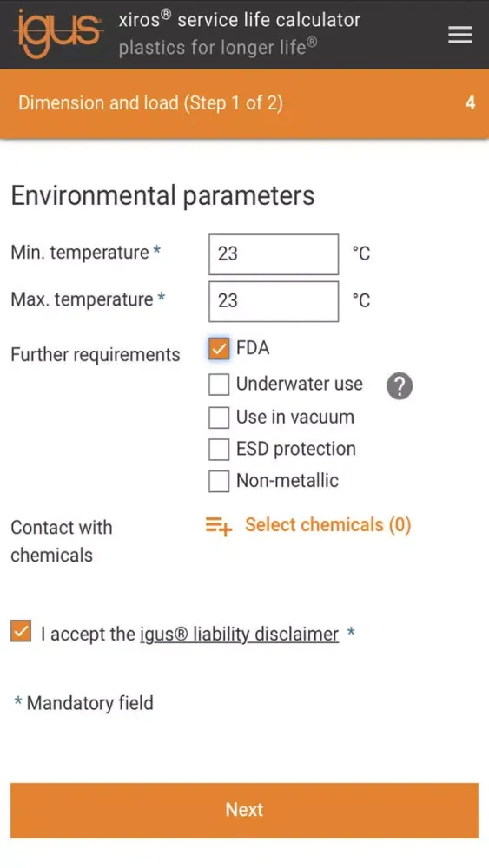Image resolution: width=489 pixels, height=868 pixels.
Task: Click the igus logo
Action: (x=59, y=33)
